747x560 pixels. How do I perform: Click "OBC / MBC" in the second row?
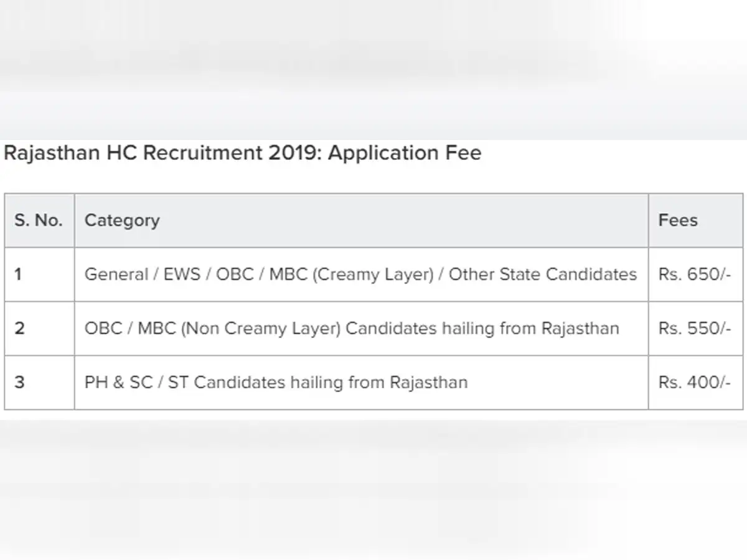129,329
